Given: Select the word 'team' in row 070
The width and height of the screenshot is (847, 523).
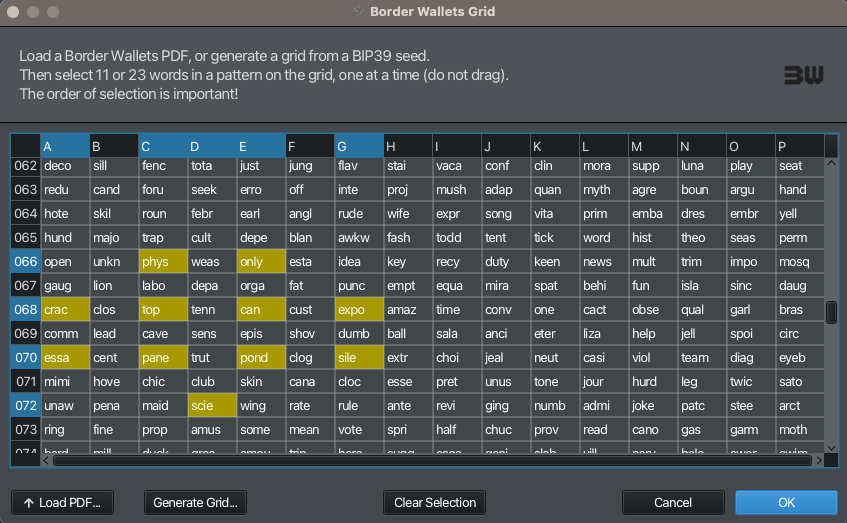Looking at the screenshot, I should coord(702,358).
